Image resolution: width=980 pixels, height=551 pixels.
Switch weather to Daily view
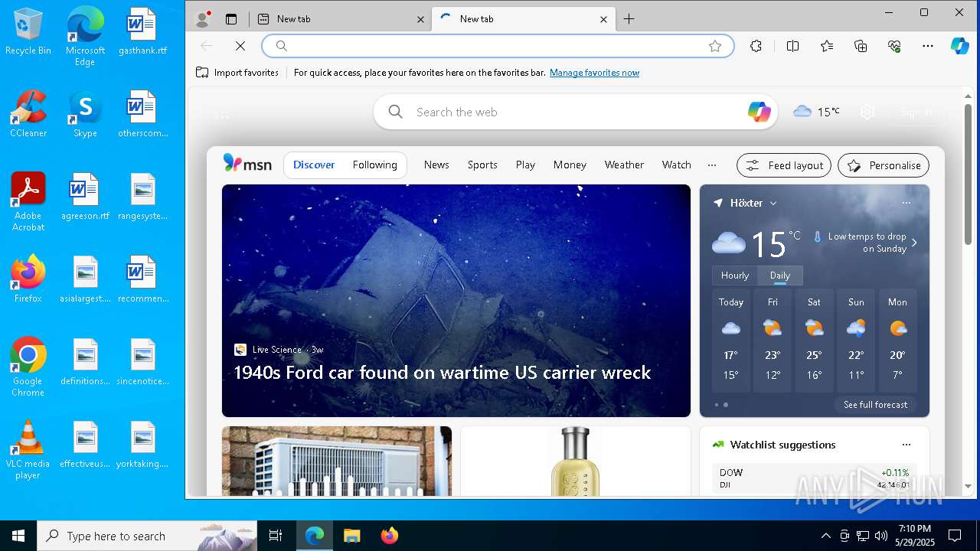(780, 275)
